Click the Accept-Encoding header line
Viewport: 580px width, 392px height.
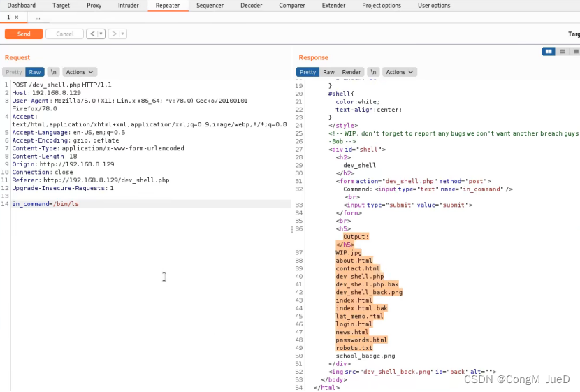pos(66,140)
